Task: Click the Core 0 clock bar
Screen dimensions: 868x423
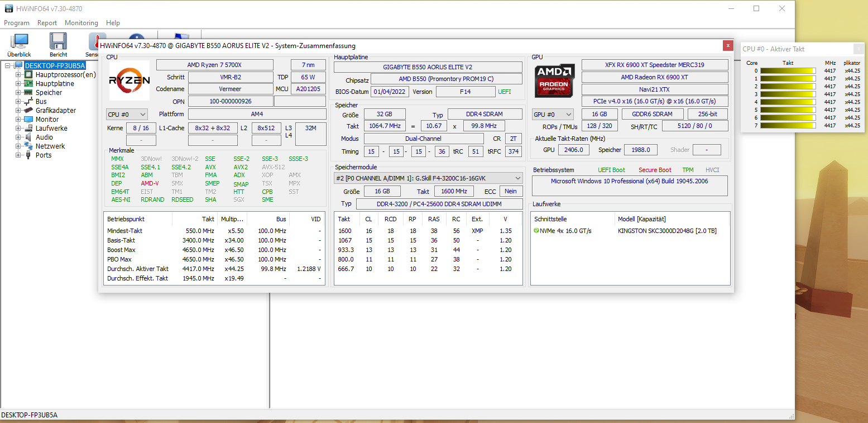Action: coord(788,70)
